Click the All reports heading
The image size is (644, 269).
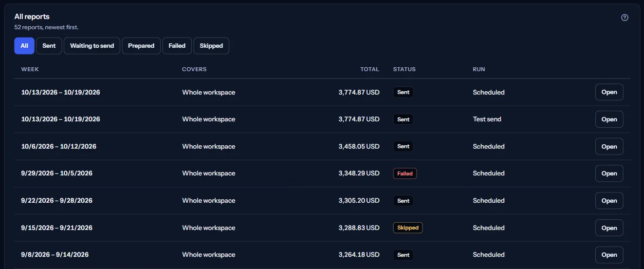pos(32,17)
